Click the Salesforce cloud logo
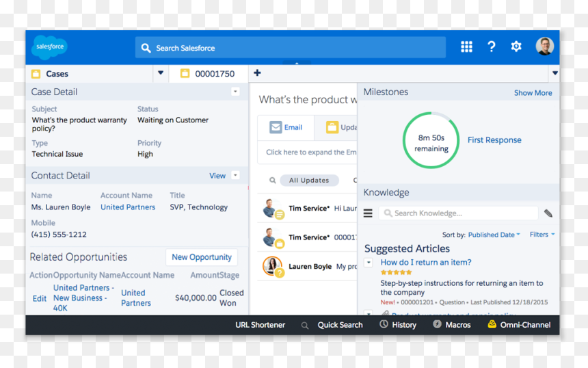 pos(49,47)
